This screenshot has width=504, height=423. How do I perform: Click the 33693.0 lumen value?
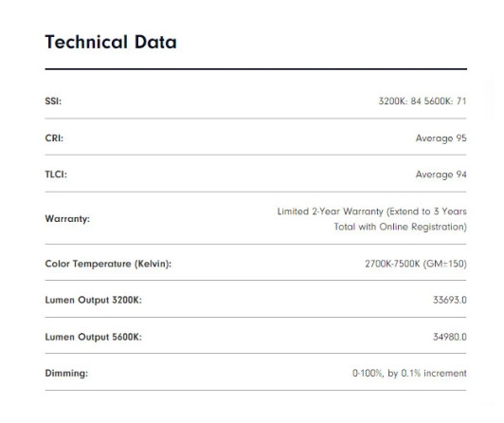tap(450, 300)
